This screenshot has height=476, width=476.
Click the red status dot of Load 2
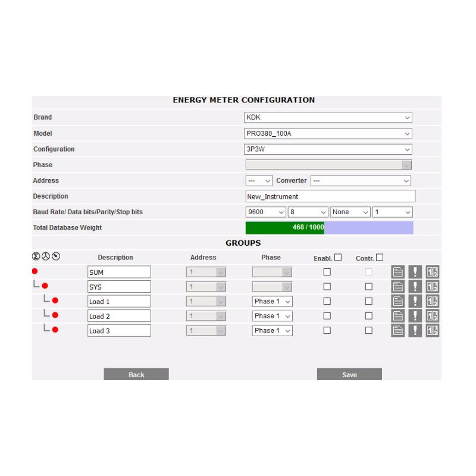pos(55,315)
